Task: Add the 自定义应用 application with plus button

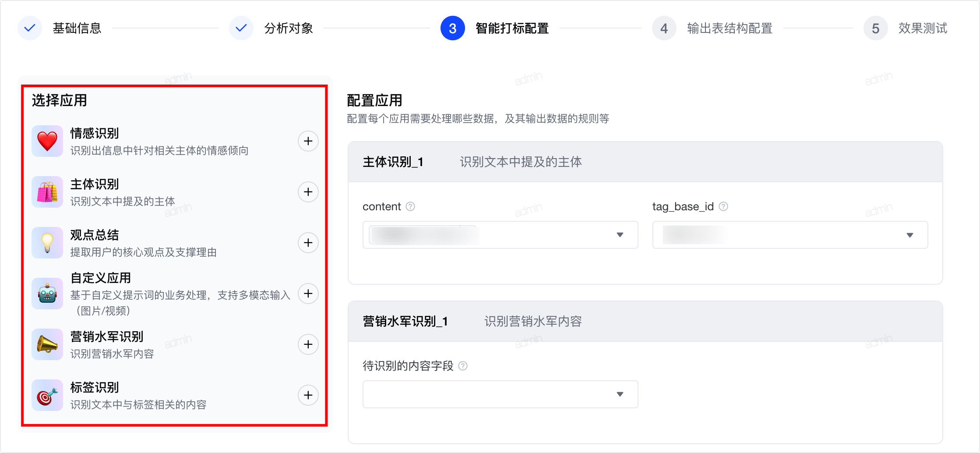Action: coord(308,294)
